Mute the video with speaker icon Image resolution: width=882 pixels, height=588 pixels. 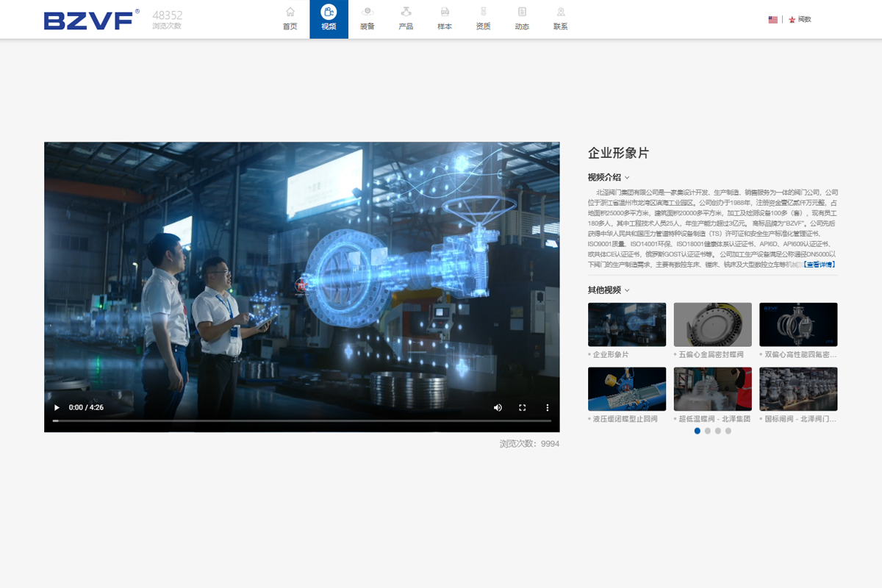498,407
